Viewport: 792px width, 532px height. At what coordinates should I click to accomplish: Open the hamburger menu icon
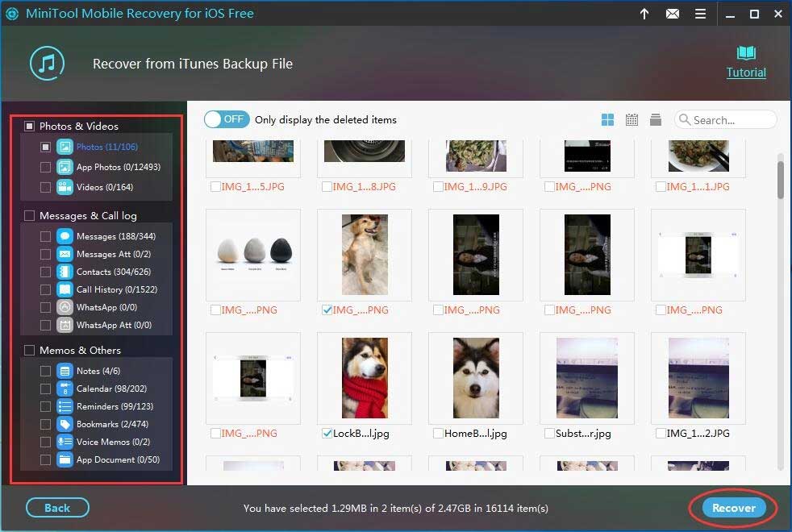(x=700, y=14)
